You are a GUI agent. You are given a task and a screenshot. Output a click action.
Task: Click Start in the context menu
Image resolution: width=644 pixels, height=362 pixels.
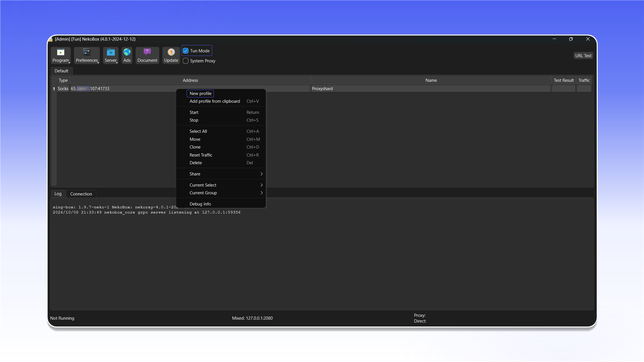tap(221, 112)
